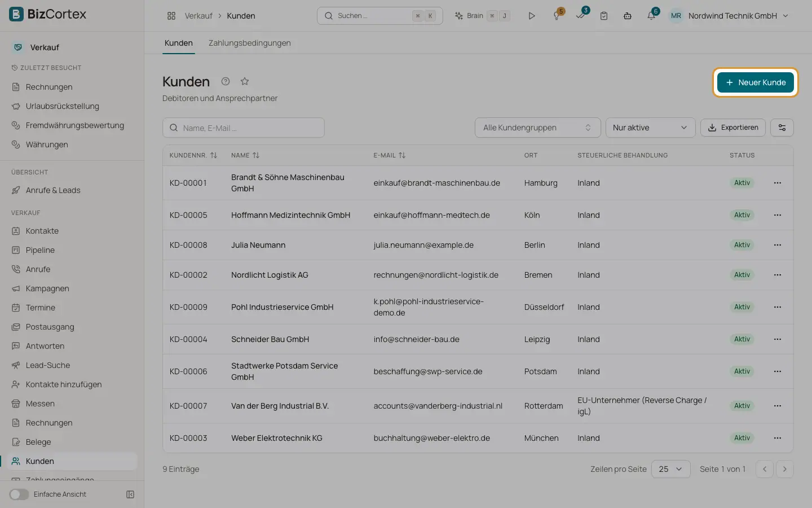Sort table by E-Mail column
The image size is (812, 508).
pyautogui.click(x=390, y=155)
